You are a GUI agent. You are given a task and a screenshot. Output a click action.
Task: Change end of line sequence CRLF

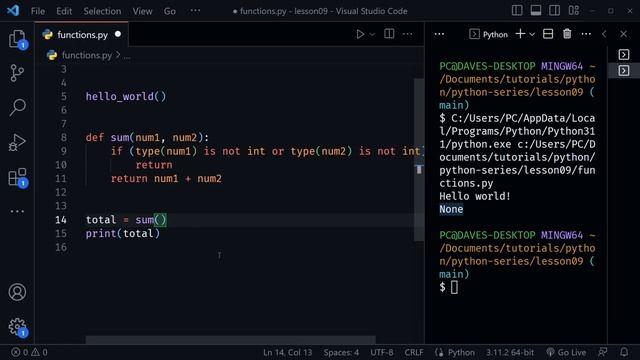[414, 352]
